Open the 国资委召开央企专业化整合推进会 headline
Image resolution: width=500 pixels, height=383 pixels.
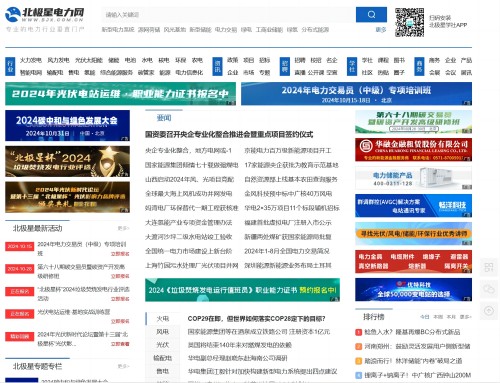pos(229,134)
